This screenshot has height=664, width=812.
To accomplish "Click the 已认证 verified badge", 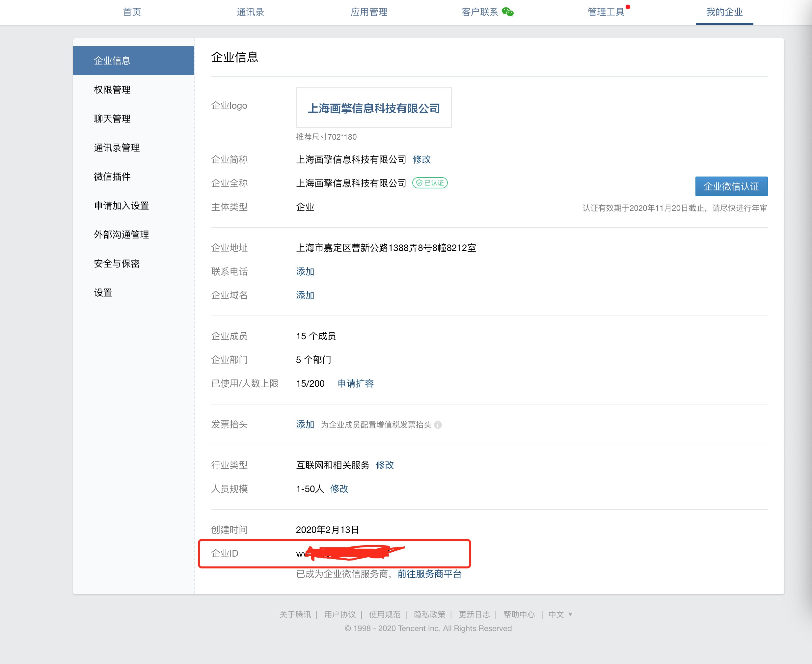I will coord(430,183).
